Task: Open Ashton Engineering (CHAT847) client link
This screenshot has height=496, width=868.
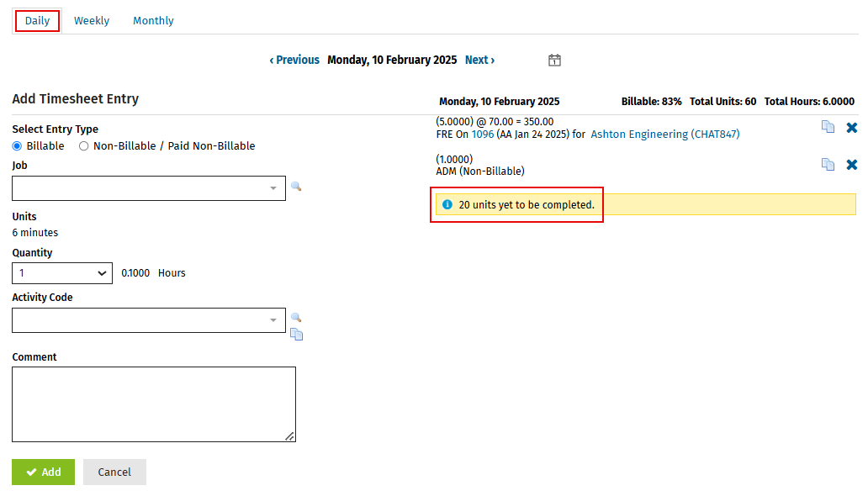Action: (664, 134)
